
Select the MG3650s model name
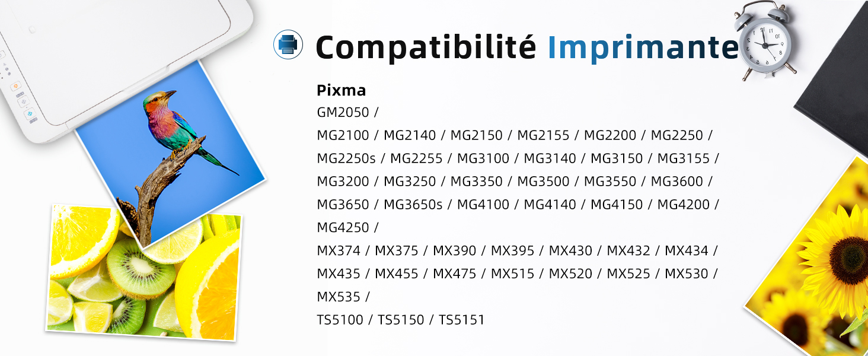click(413, 205)
